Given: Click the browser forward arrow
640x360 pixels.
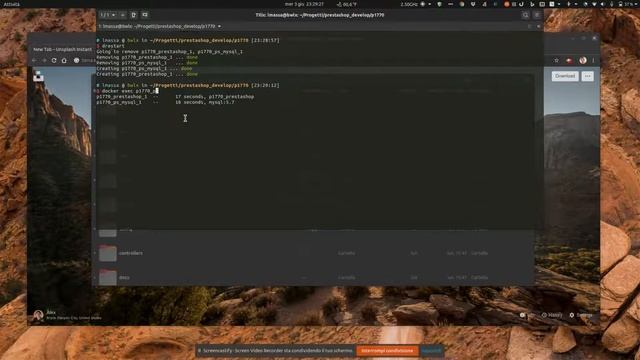Looking at the screenshot, I should [x=44, y=60].
